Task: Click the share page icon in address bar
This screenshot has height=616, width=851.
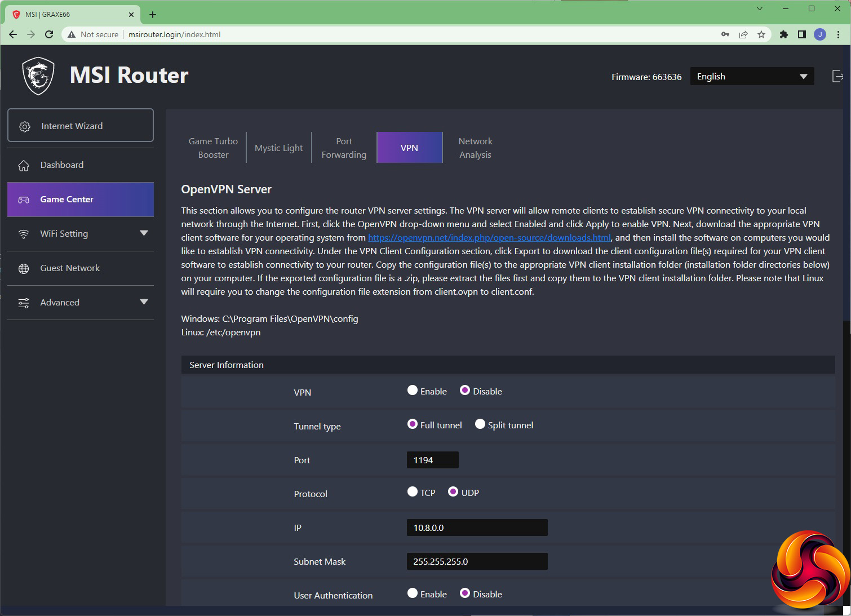Action: (743, 34)
